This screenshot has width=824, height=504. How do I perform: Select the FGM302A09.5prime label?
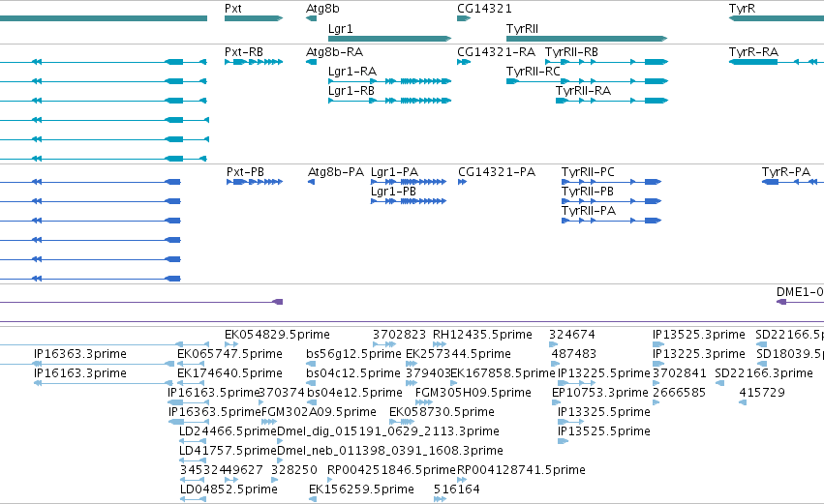point(319,412)
